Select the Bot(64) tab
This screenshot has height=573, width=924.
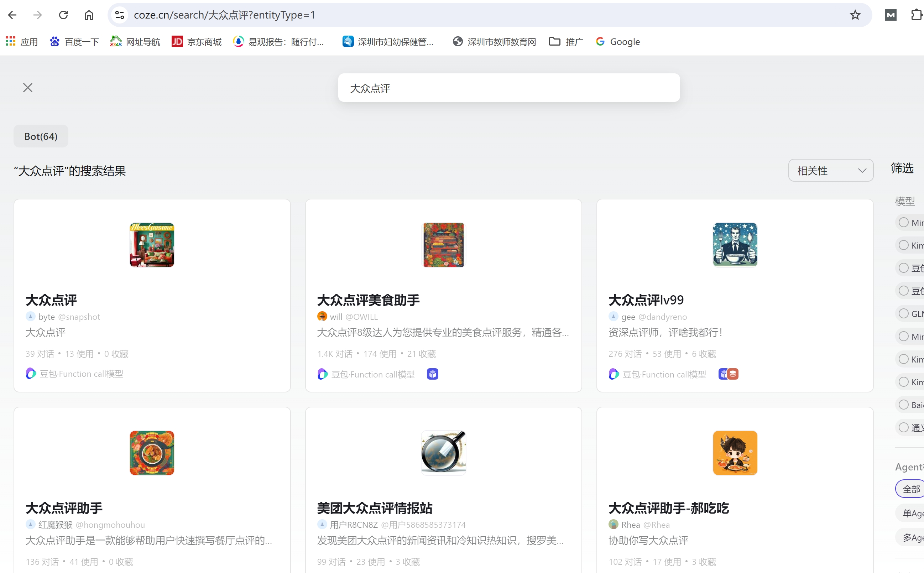[41, 136]
